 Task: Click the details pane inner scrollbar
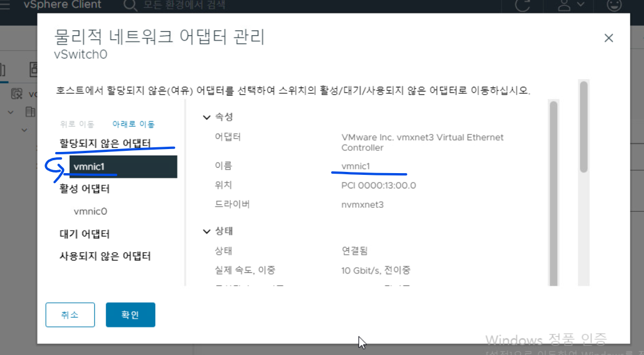coord(554,192)
